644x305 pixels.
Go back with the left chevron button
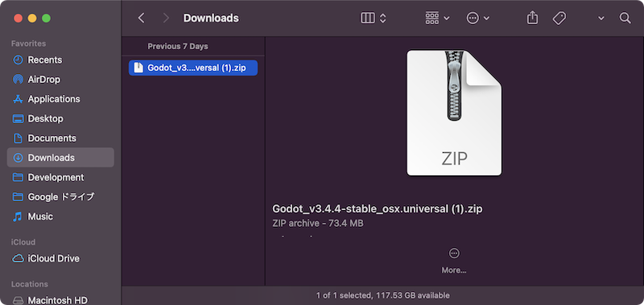tap(142, 18)
